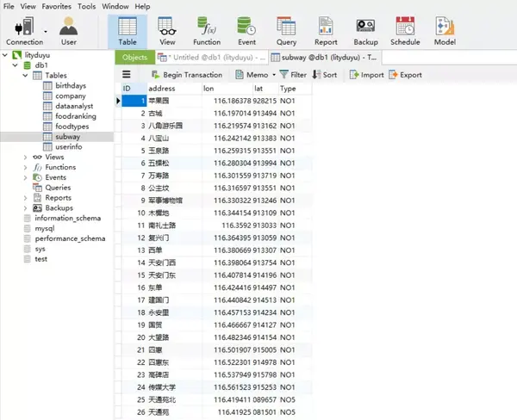Screen dimensions: 517x420
Task: Open the Memo dropdown arrow
Action: (274, 75)
